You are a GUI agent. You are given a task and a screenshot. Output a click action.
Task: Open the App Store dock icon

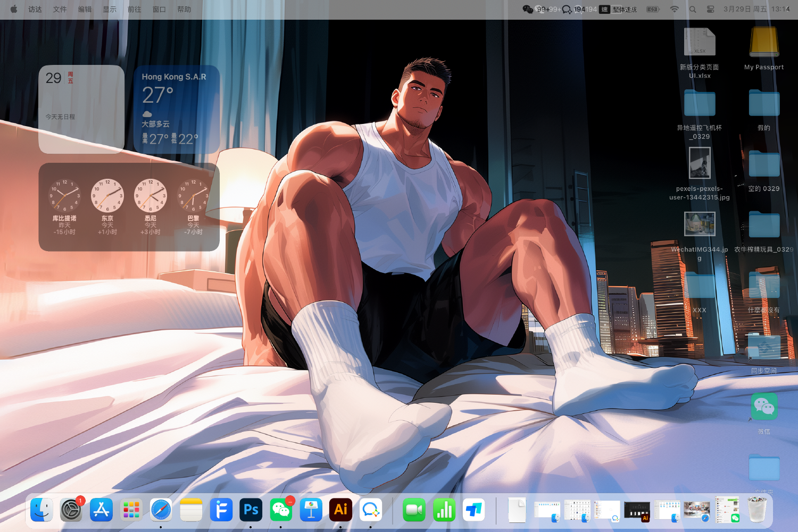click(101, 510)
